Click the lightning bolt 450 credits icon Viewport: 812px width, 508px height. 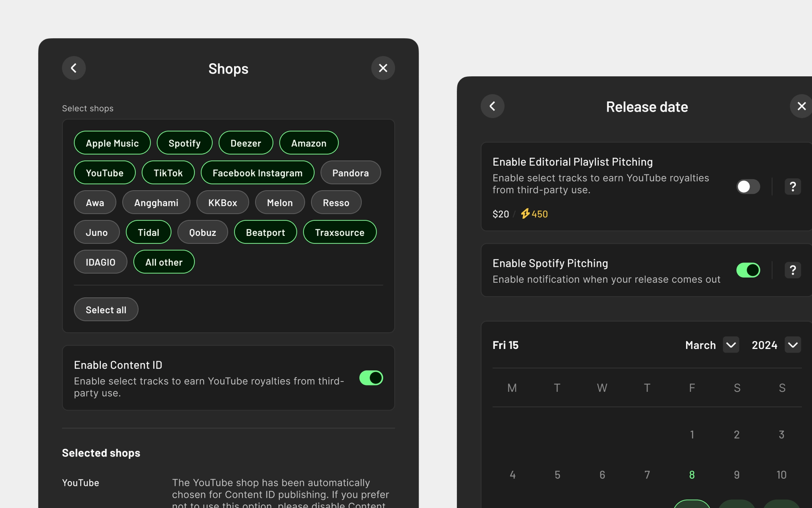525,214
